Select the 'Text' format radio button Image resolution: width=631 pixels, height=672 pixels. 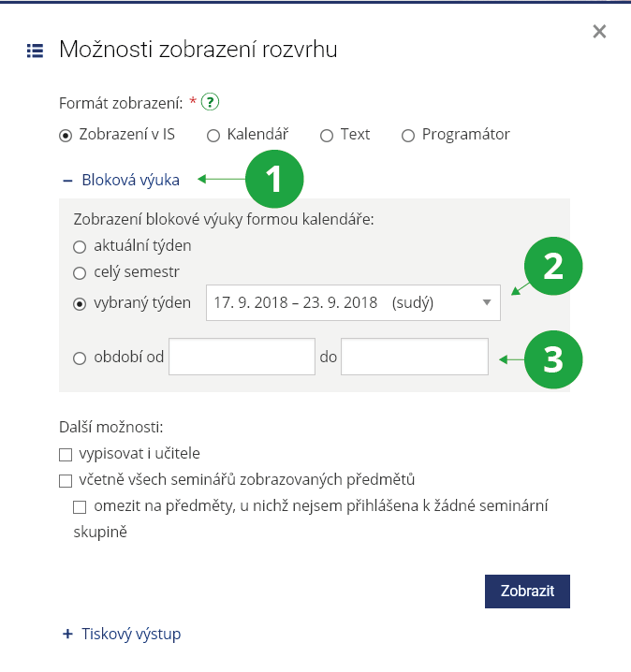327,135
